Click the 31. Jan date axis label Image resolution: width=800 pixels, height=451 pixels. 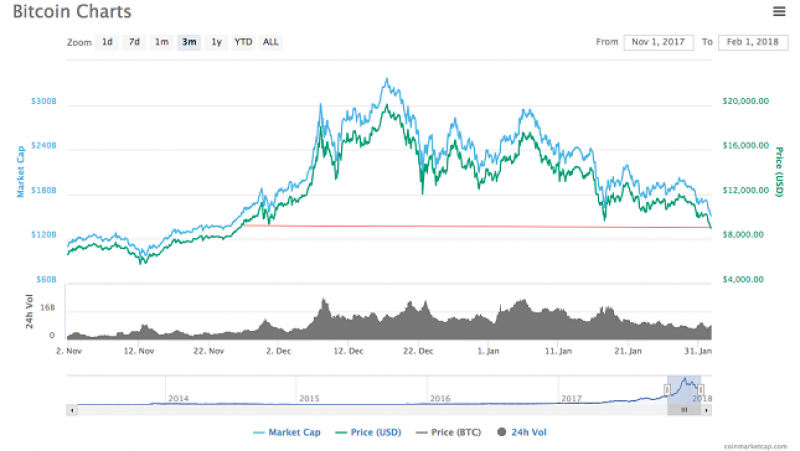(x=698, y=351)
